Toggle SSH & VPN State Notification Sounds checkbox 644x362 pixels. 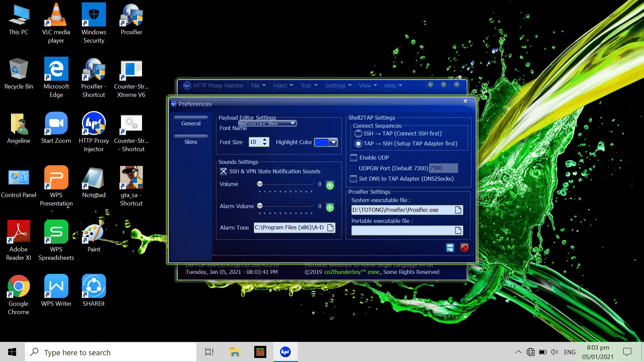point(223,171)
